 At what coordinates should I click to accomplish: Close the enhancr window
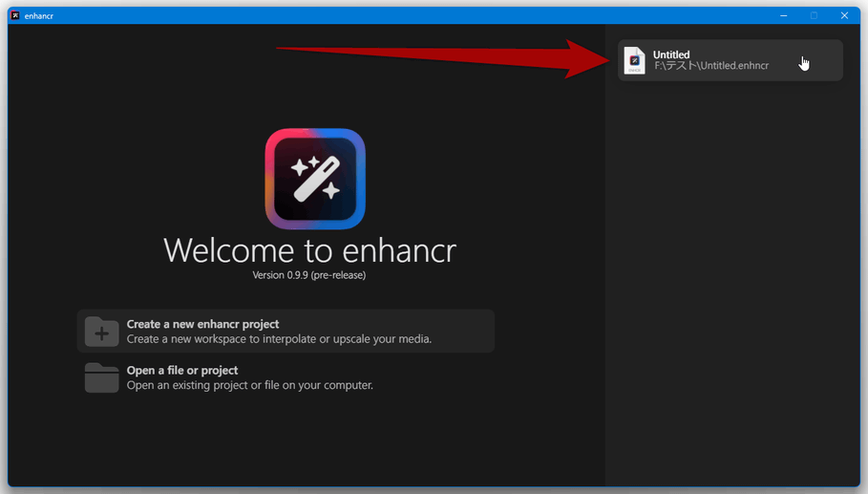(x=844, y=15)
